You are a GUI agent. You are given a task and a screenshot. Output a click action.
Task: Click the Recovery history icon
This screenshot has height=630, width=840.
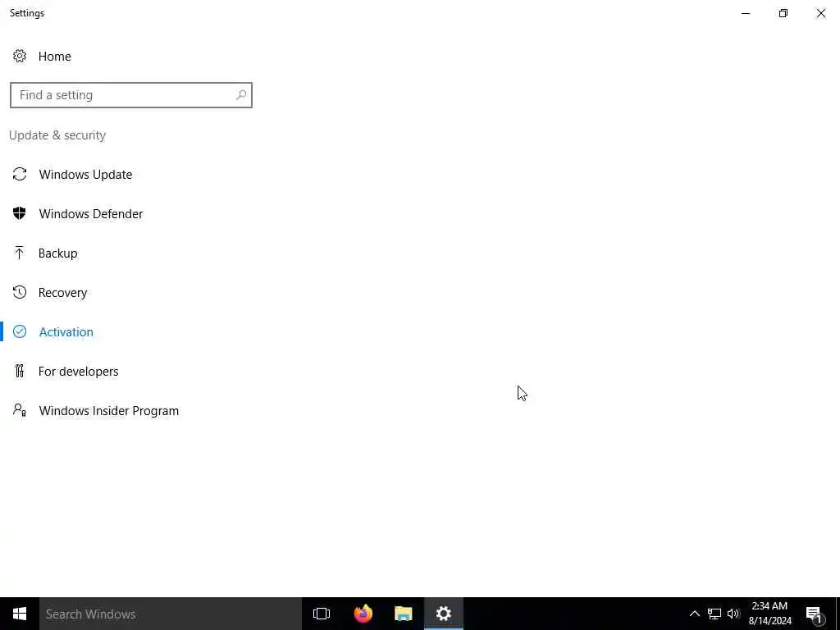(20, 292)
